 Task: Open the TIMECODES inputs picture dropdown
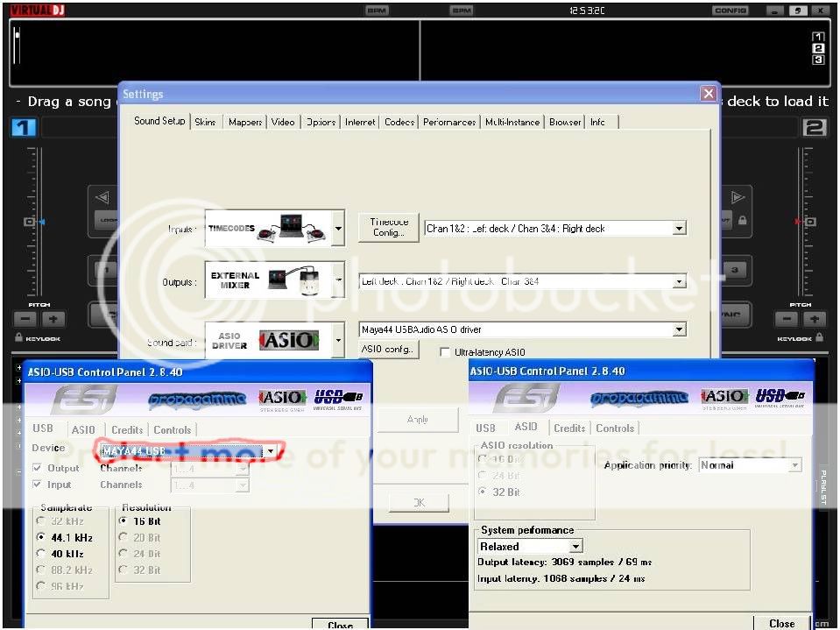click(x=338, y=228)
